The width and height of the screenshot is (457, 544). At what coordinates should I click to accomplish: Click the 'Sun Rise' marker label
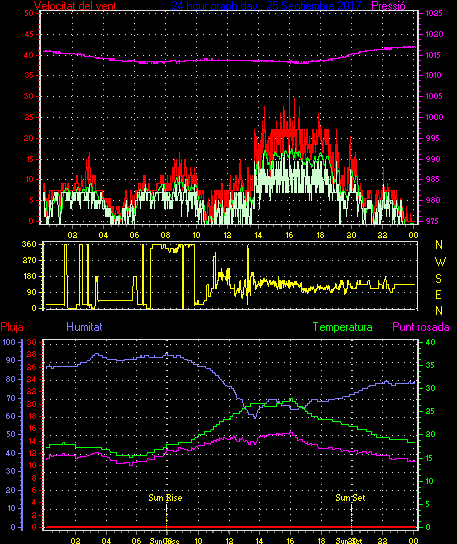[x=165, y=498]
